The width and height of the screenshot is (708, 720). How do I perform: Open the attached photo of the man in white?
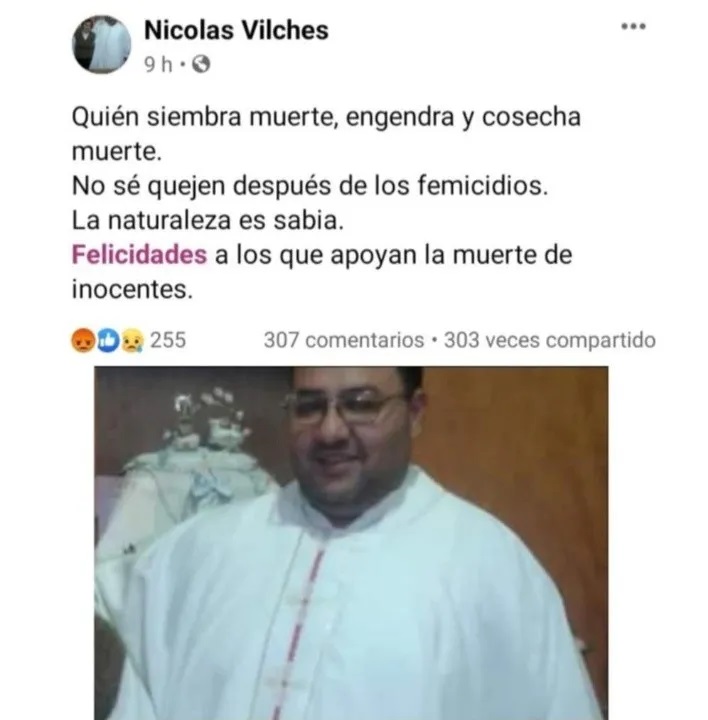pos(351,543)
